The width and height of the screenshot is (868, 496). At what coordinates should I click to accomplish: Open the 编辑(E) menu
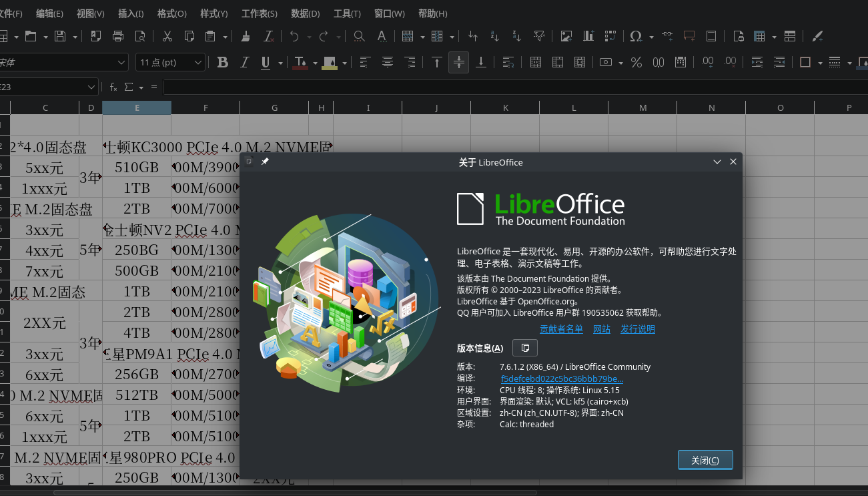49,13
